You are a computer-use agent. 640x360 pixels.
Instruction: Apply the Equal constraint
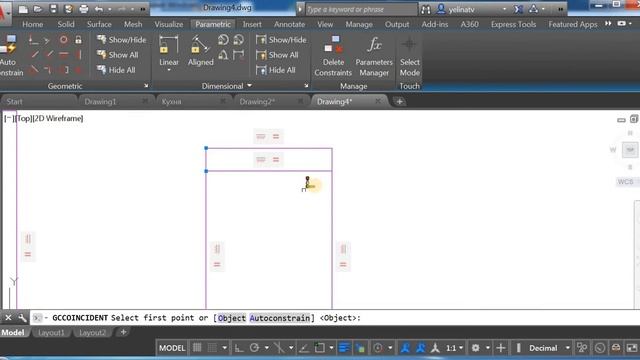pyautogui.click(x=78, y=70)
